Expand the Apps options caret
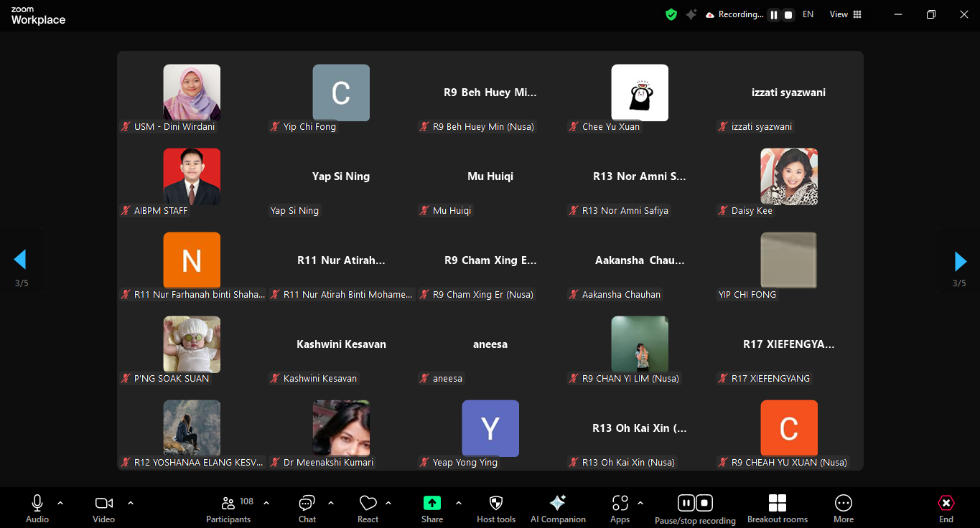This screenshot has width=980, height=528. 640,503
